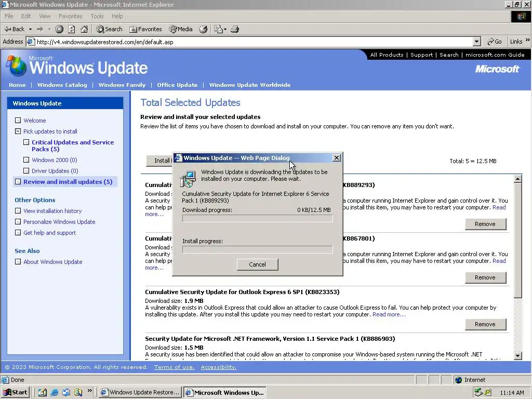Image resolution: width=532 pixels, height=399 pixels.
Task: Click the Home page icon
Action: 84,29
